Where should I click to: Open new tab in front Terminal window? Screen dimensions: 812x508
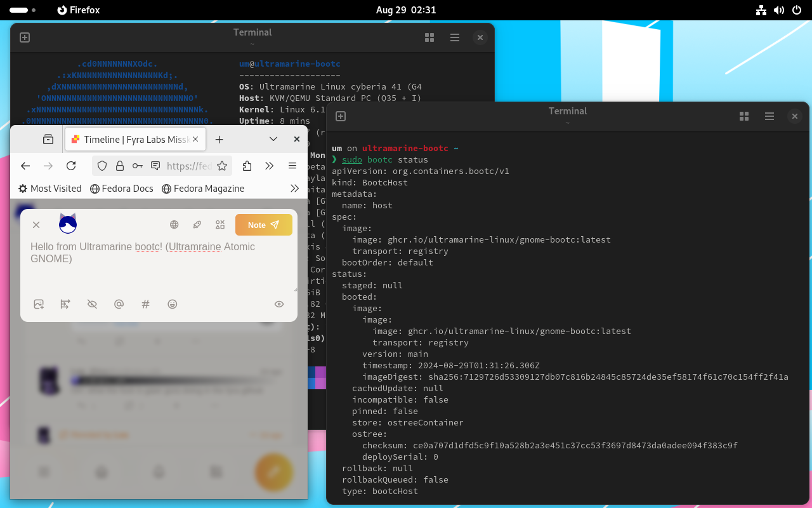point(341,116)
